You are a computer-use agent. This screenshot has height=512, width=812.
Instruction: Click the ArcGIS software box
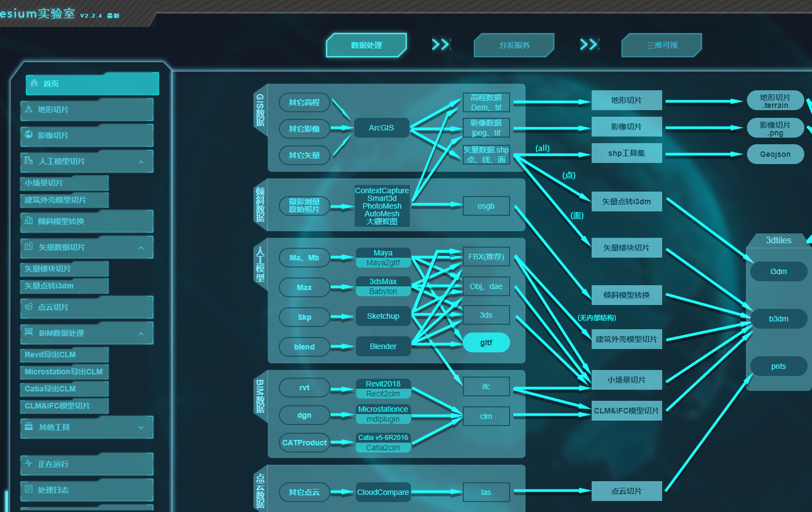tap(381, 128)
